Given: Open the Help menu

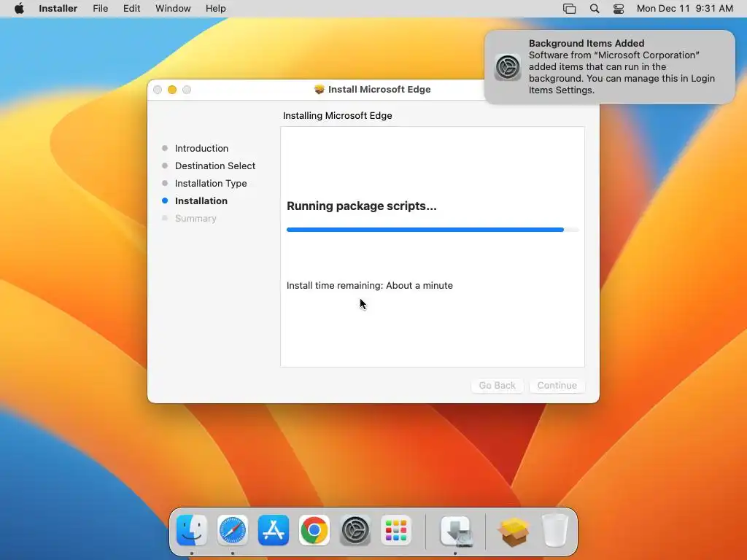Looking at the screenshot, I should pos(215,9).
